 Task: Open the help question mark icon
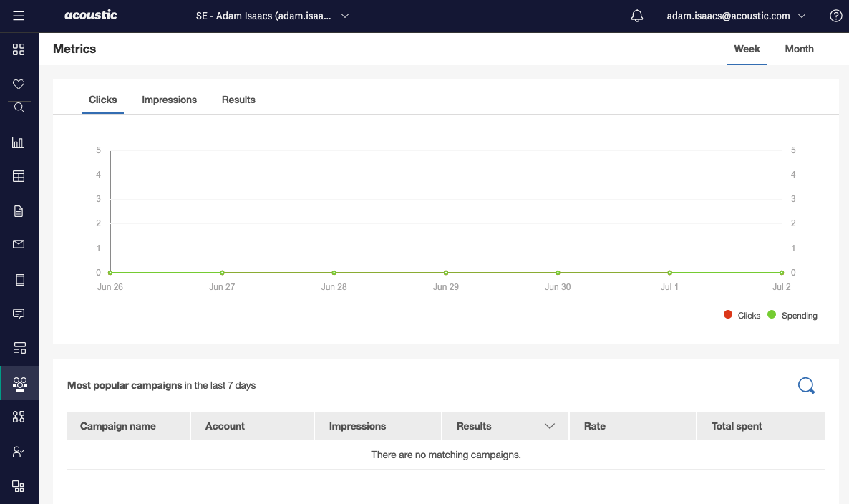tap(835, 16)
